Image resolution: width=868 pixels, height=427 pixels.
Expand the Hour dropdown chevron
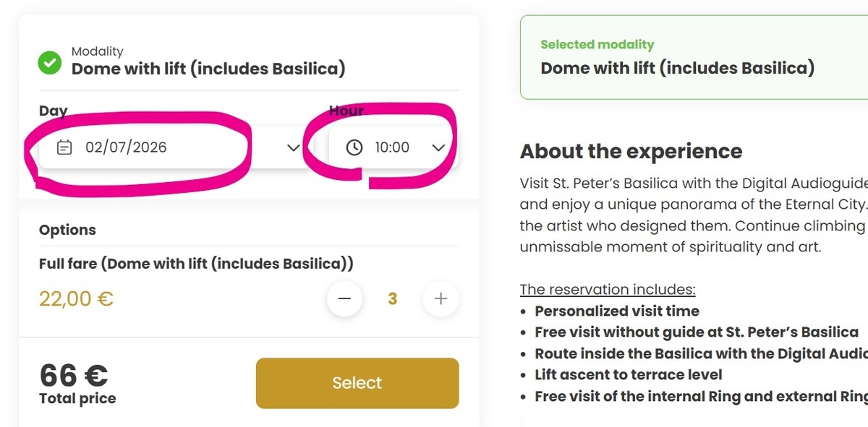tap(438, 147)
